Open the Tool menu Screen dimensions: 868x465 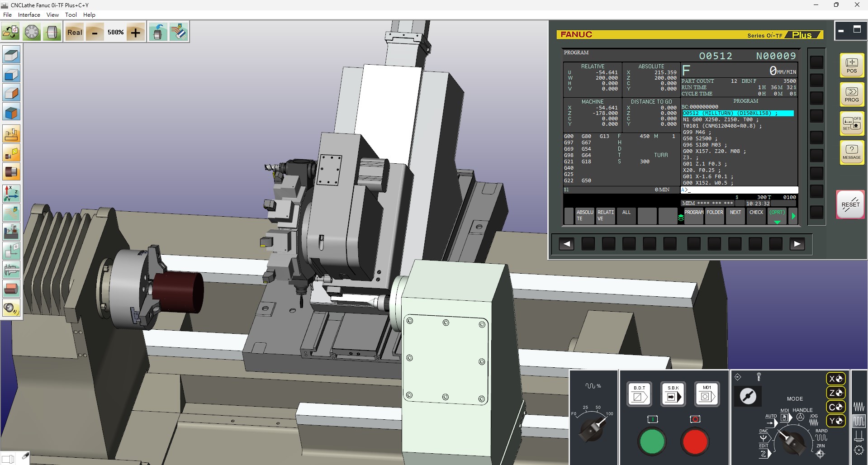71,14
